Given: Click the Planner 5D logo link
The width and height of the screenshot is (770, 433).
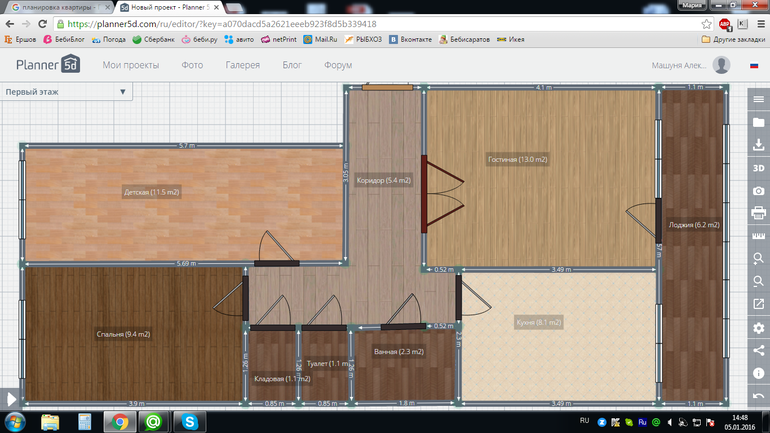Looking at the screenshot, I should coord(47,66).
